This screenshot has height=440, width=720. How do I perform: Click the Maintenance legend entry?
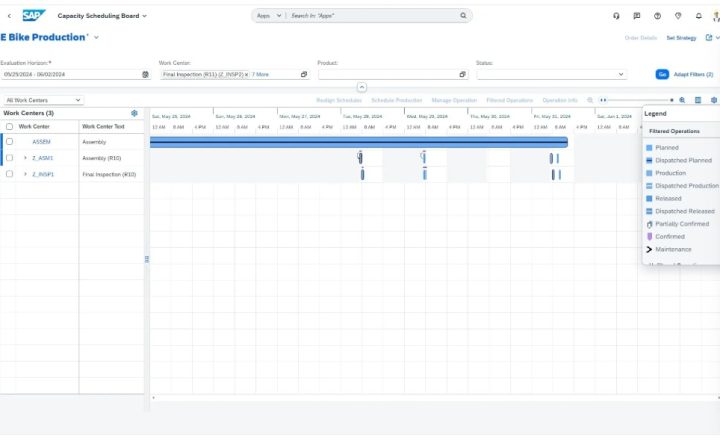tap(669, 249)
